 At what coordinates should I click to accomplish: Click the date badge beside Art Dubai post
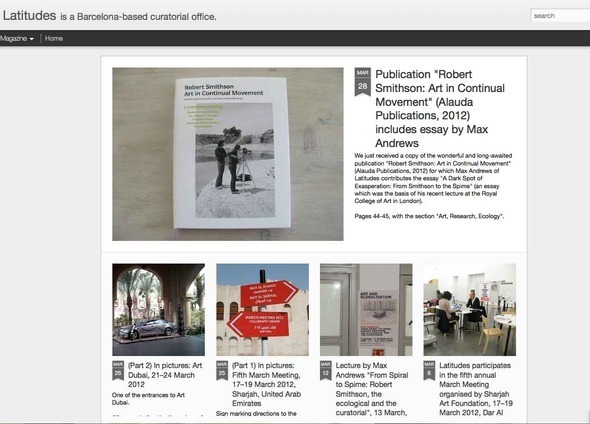(x=118, y=370)
